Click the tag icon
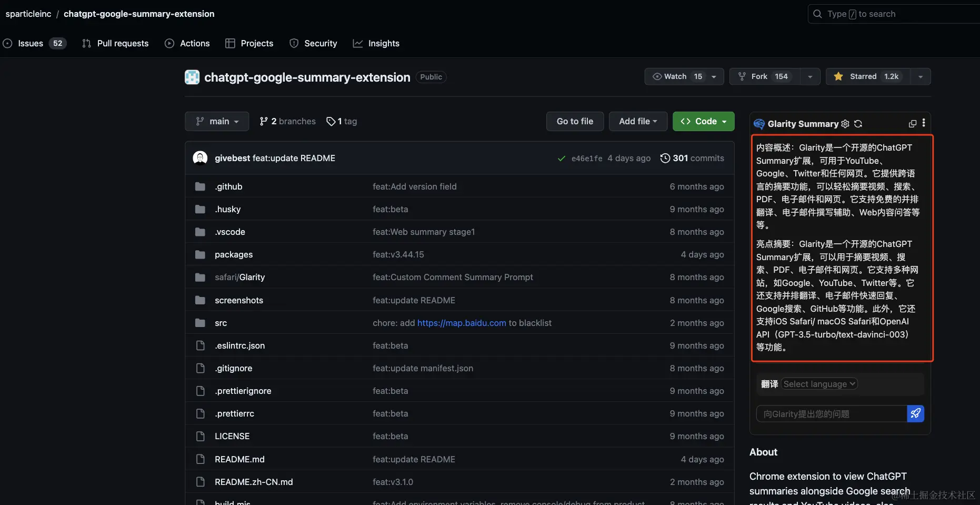Image resolution: width=980 pixels, height=505 pixels. pyautogui.click(x=331, y=121)
